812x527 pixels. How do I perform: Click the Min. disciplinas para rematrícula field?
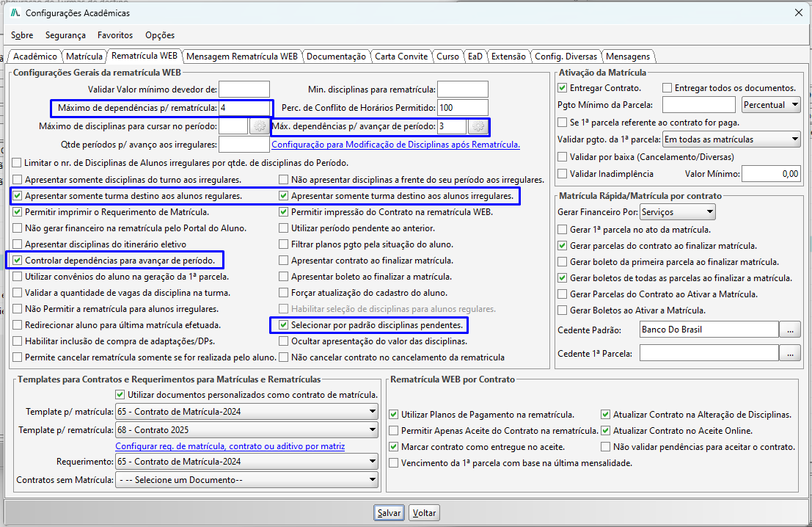[x=462, y=89]
